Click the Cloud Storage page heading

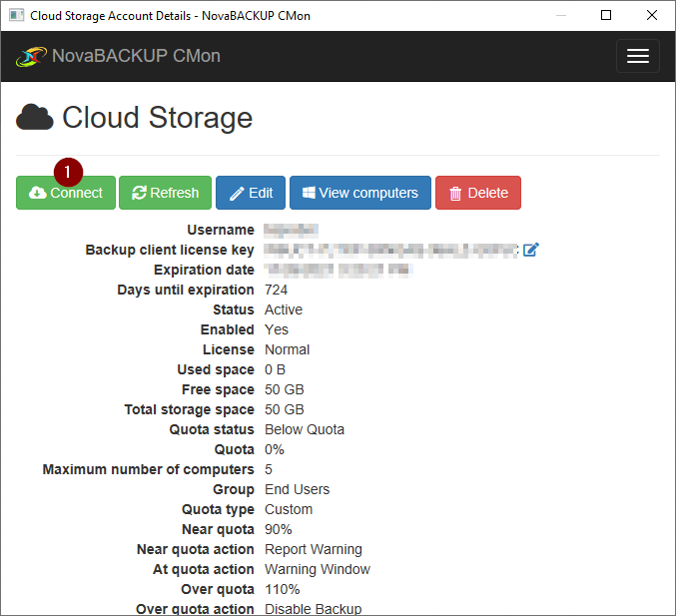158,117
